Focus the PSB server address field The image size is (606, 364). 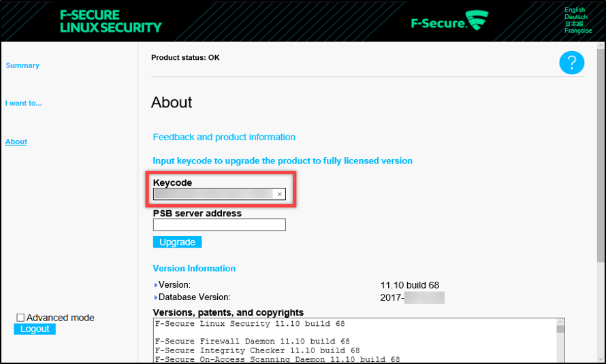pos(219,225)
